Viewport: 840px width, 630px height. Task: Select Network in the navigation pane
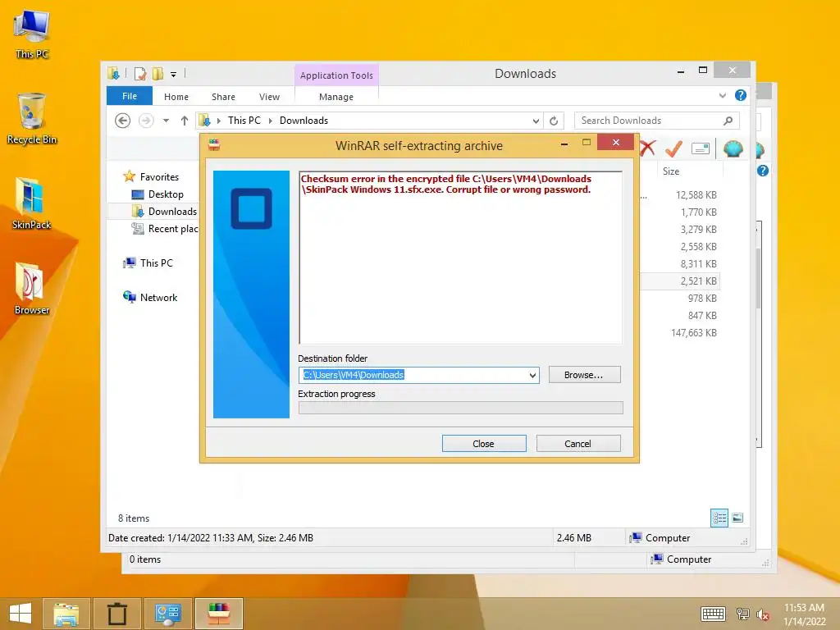151,297
